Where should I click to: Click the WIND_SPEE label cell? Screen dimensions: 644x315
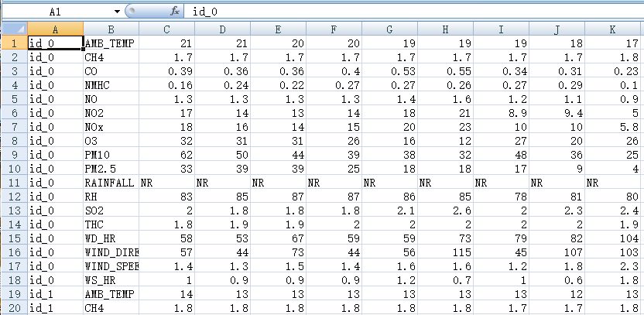click(x=111, y=265)
